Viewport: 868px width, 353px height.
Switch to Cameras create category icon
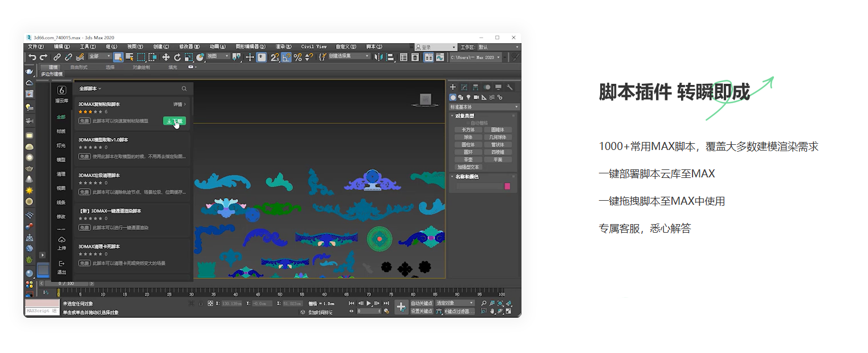(476, 98)
